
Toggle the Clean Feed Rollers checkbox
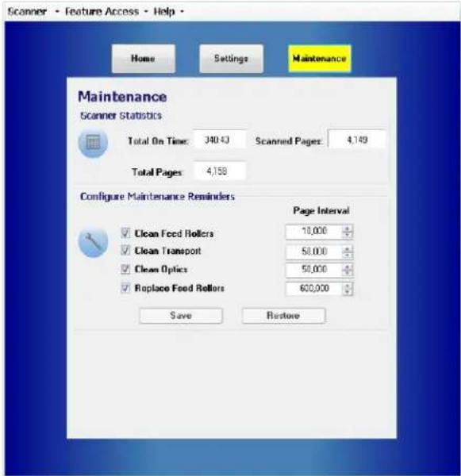[x=125, y=232]
